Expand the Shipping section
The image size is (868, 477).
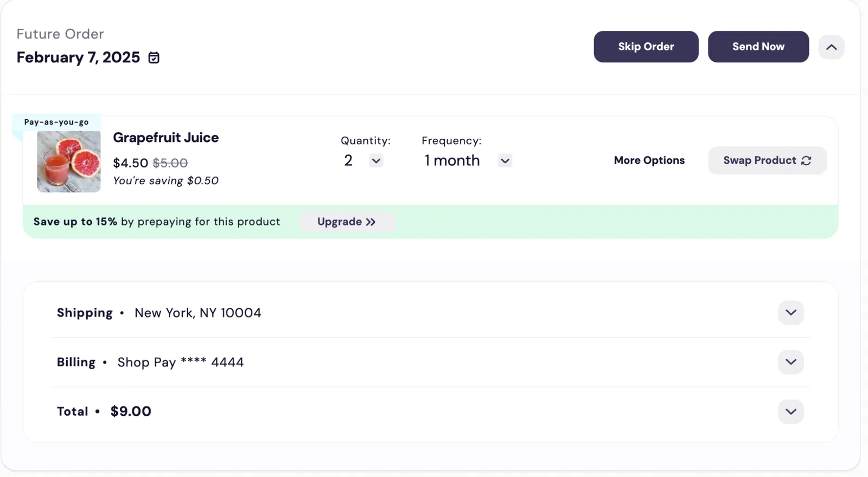[x=791, y=313]
